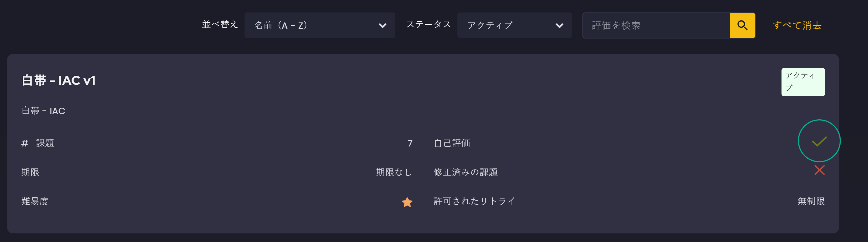Click the 白帯 - IAC subtitle text

click(43, 111)
